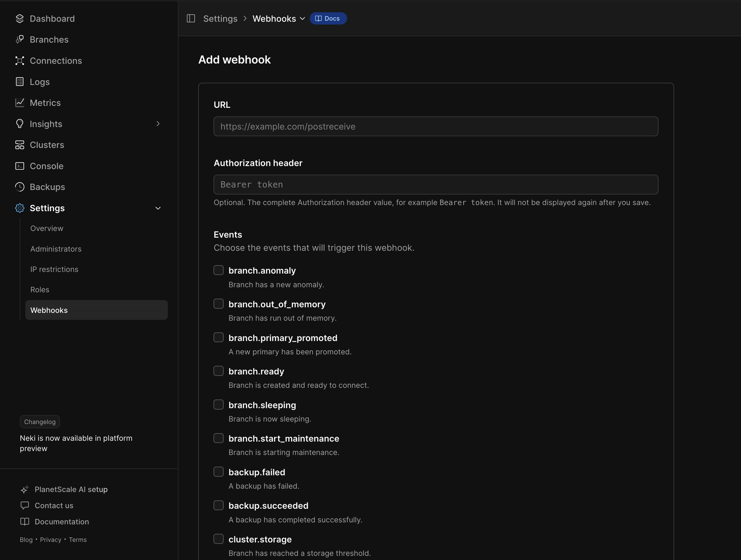Image resolution: width=741 pixels, height=560 pixels.
Task: Click the Console label in the sidebar
Action: coord(47,166)
